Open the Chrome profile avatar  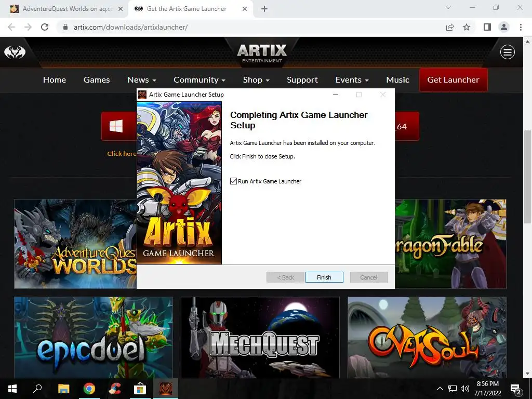(504, 27)
